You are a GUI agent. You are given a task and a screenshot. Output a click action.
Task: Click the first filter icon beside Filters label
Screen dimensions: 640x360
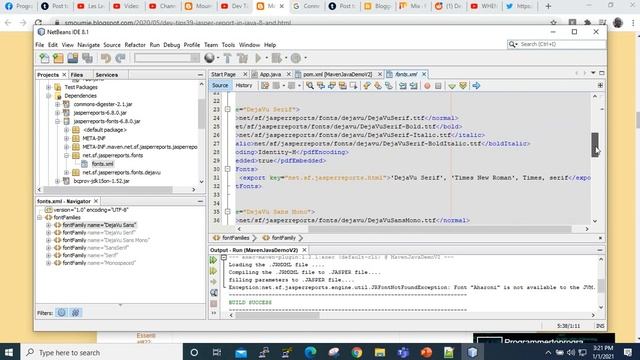coord(61,313)
